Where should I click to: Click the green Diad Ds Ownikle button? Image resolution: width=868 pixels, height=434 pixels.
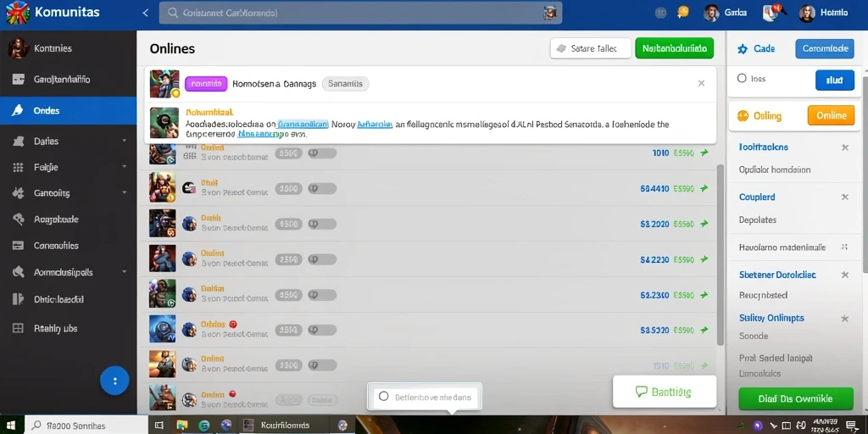(x=795, y=399)
